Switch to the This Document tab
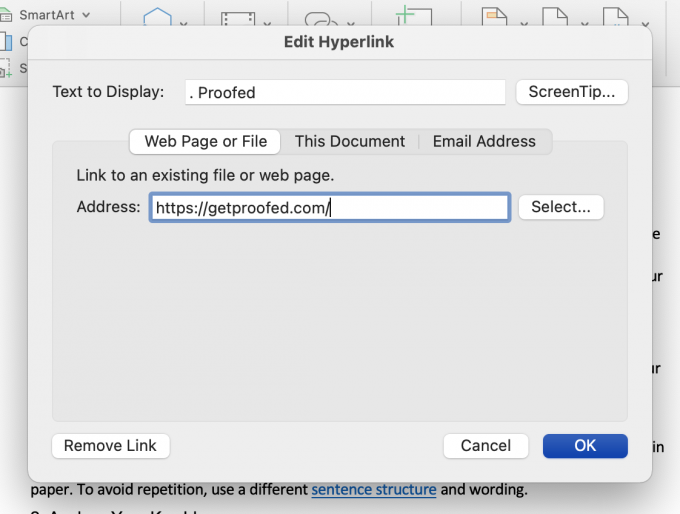Image resolution: width=680 pixels, height=514 pixels. point(349,141)
